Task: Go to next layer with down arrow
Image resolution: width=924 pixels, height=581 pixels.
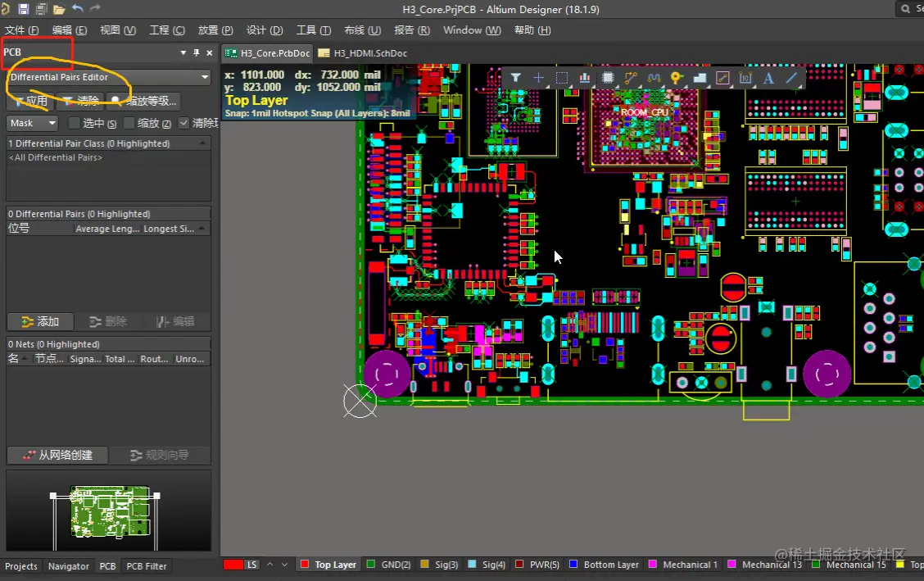Action: pos(284,565)
